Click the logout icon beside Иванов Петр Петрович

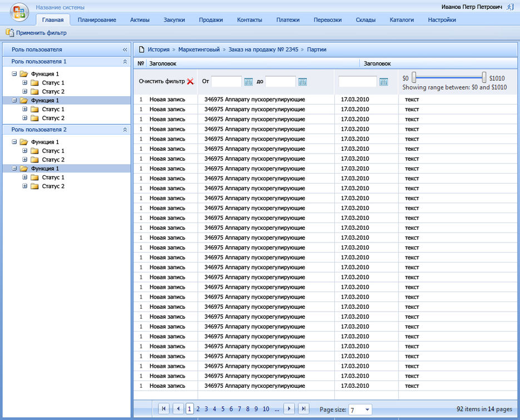(511, 7)
